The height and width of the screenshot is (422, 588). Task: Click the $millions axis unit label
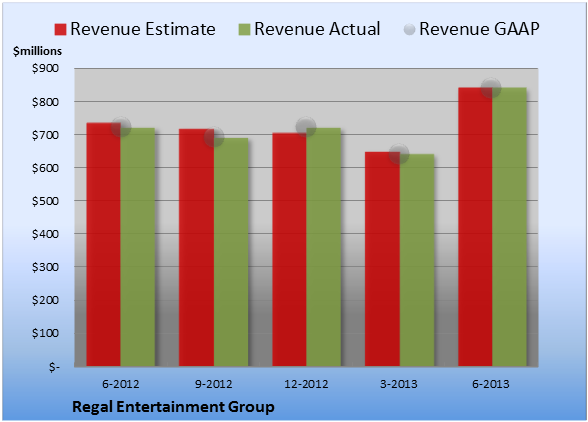[x=38, y=51]
